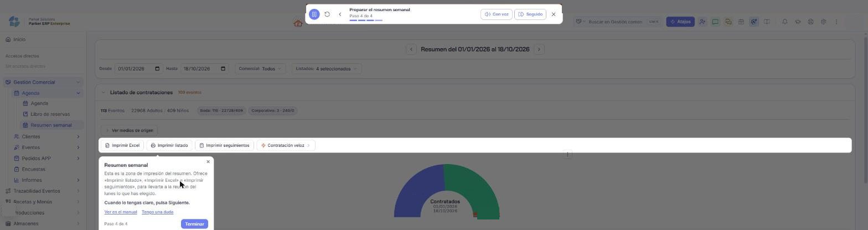Click the Atajos shortcuts button
The image size is (868, 230).
[680, 22]
